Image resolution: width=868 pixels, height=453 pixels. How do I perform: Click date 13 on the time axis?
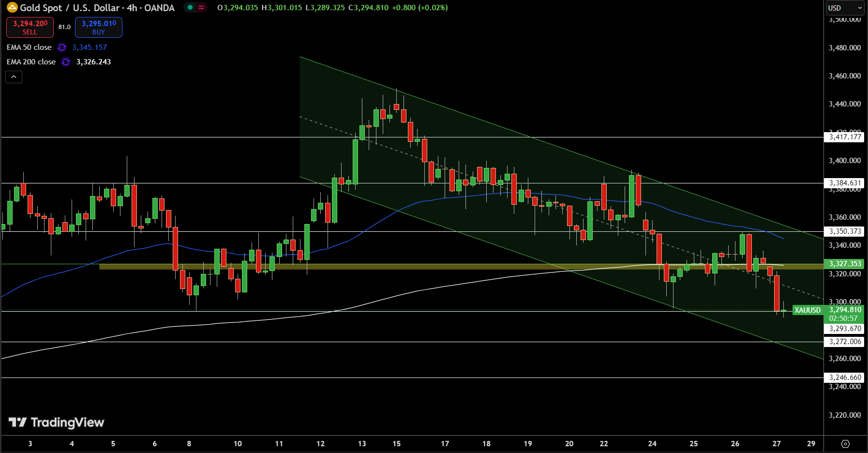362,444
